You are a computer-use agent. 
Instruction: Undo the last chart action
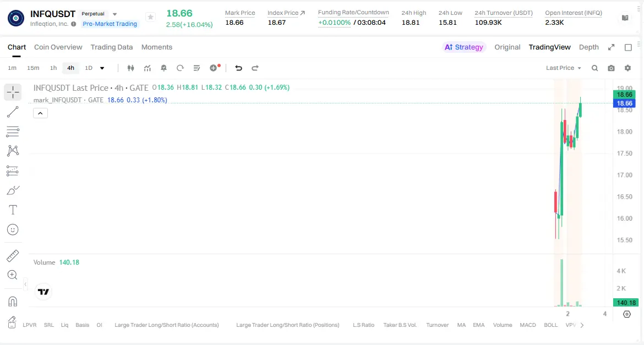(238, 68)
